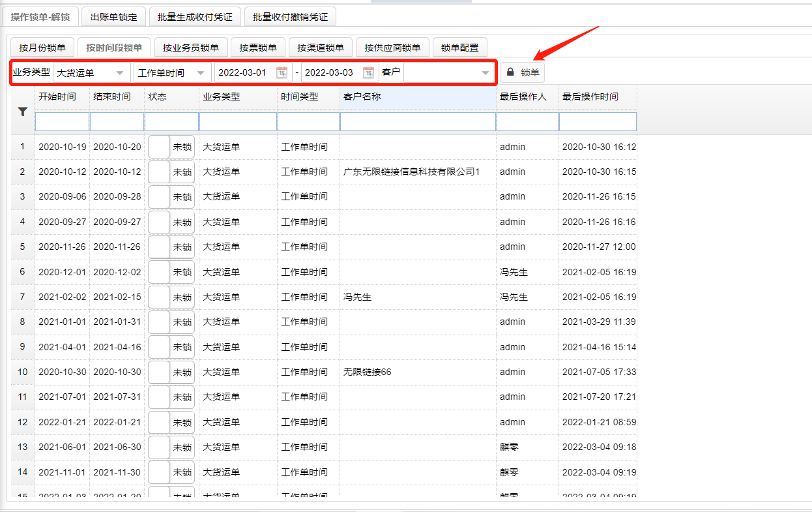Open the start date calendar picker icon

(x=282, y=72)
